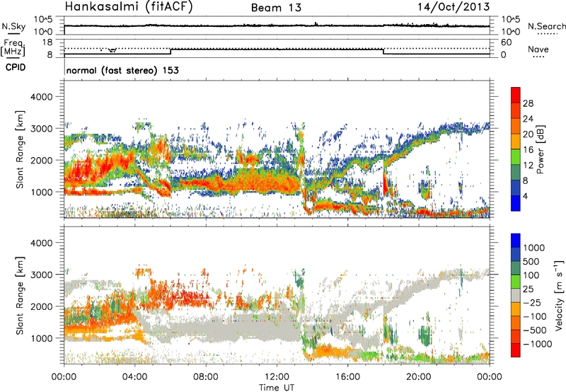Click the '24' label on Power color bar
This screenshot has width=566, height=392.
(x=528, y=119)
